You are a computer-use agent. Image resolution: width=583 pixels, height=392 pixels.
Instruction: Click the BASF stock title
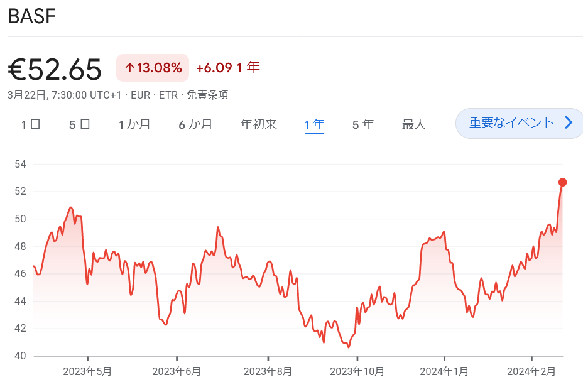point(32,17)
